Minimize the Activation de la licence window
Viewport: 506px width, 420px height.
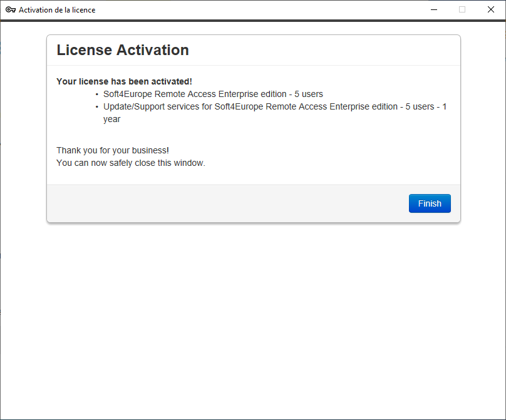(x=433, y=10)
